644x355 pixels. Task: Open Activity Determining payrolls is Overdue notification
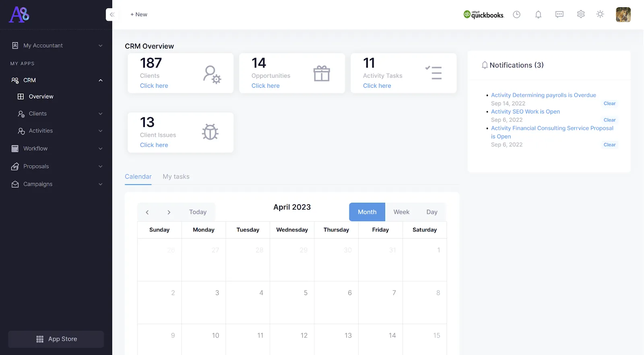543,95
